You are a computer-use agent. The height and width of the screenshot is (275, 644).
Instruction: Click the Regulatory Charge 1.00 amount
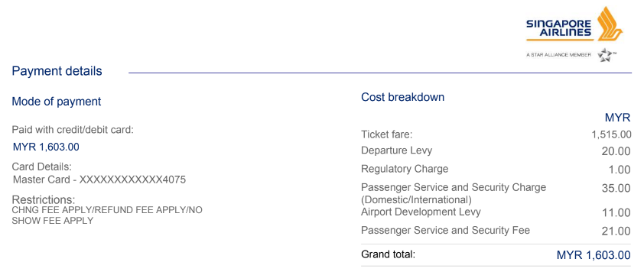pos(620,169)
